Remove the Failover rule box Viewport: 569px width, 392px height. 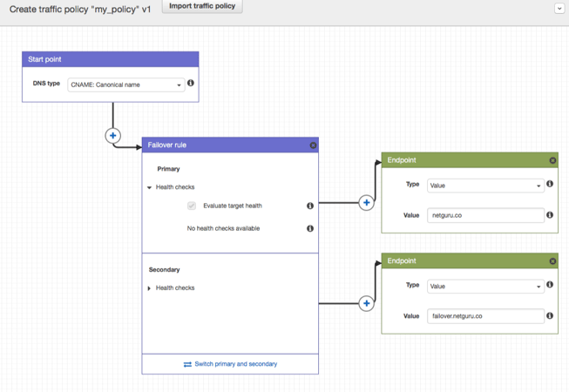pos(313,145)
